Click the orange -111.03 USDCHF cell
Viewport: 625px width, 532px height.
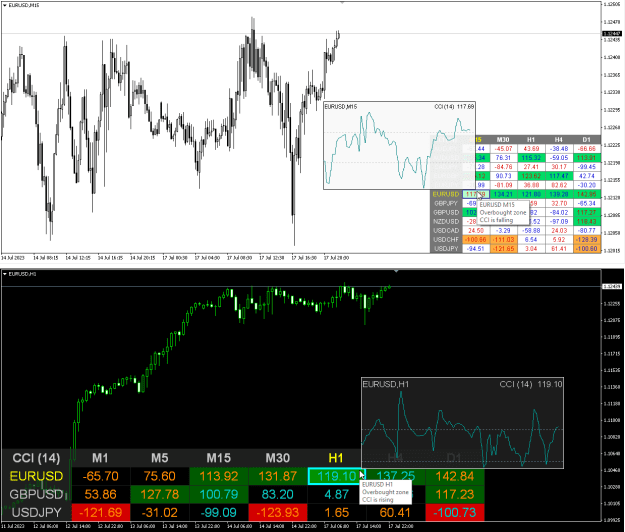(x=503, y=239)
